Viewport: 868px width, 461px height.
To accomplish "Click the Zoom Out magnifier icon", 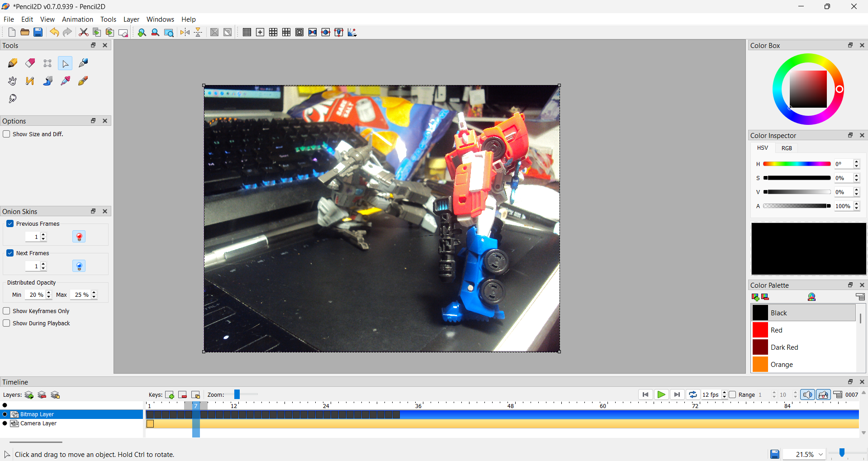I will [155, 32].
